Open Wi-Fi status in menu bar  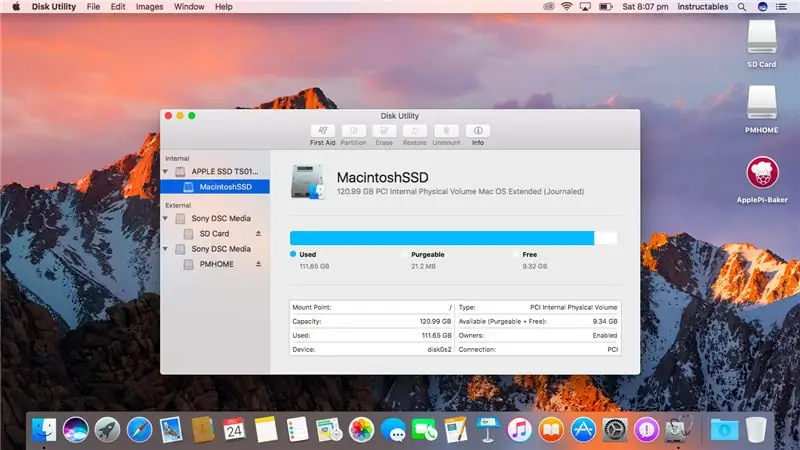566,7
